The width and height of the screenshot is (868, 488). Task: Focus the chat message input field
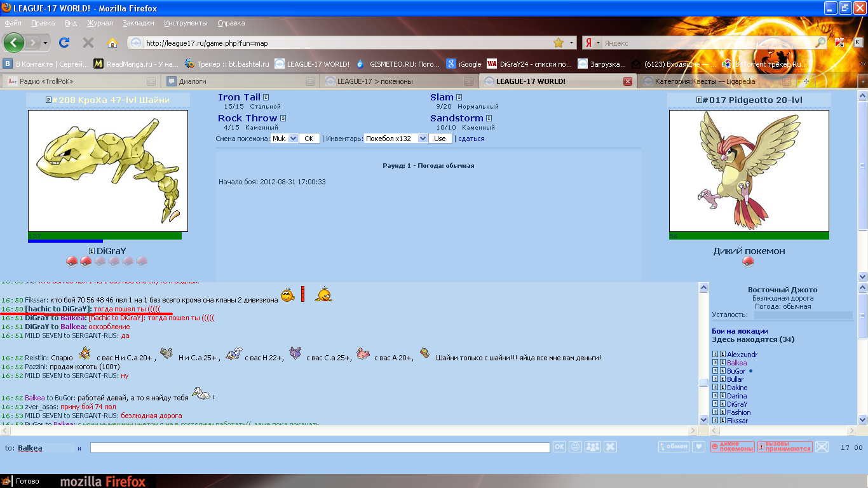pos(320,447)
